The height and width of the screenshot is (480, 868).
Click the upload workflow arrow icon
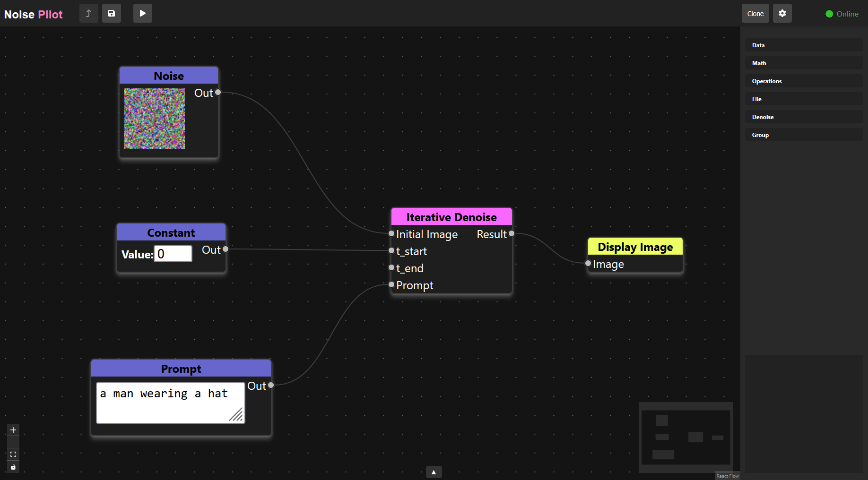[88, 13]
